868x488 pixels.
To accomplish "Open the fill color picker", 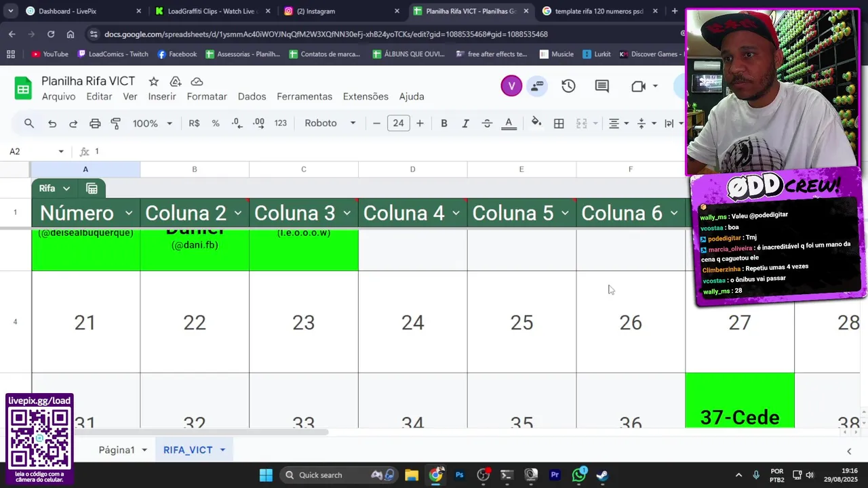I will [x=536, y=123].
